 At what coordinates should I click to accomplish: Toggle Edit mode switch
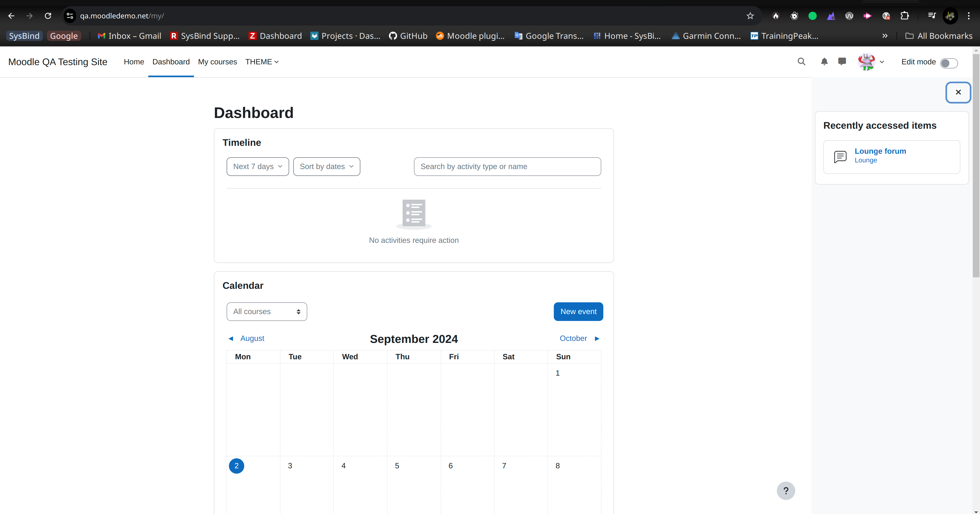(x=949, y=63)
